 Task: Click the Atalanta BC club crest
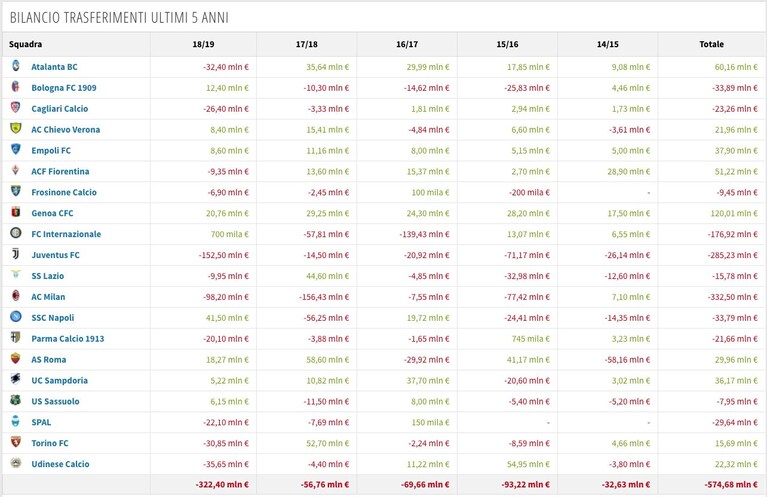pyautogui.click(x=16, y=66)
